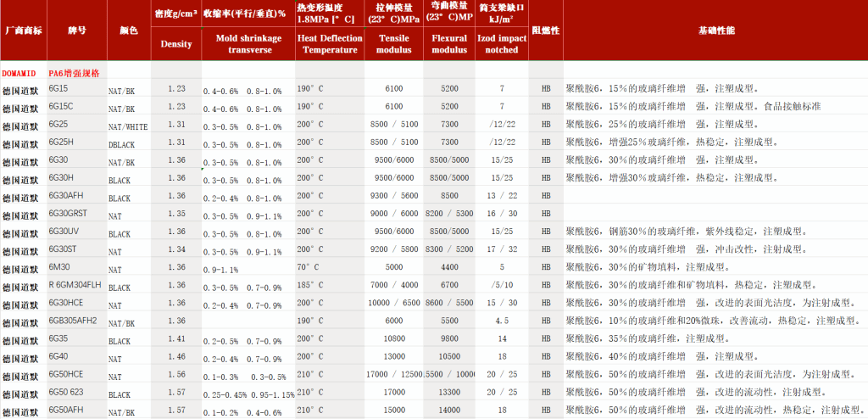This screenshot has height=419, width=868.
Task: Click the red DOMAMID brand cell
Action: [19, 73]
